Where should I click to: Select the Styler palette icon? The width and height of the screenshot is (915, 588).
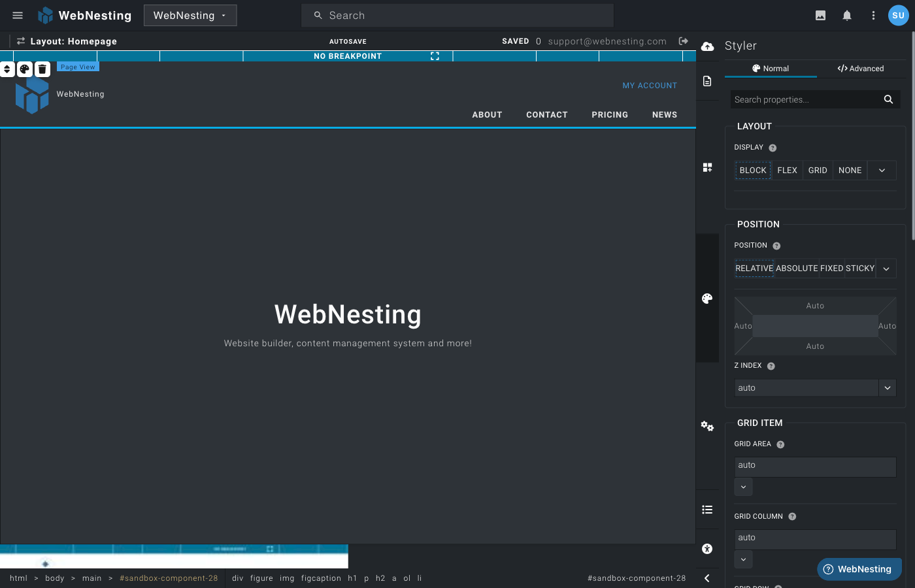point(707,299)
